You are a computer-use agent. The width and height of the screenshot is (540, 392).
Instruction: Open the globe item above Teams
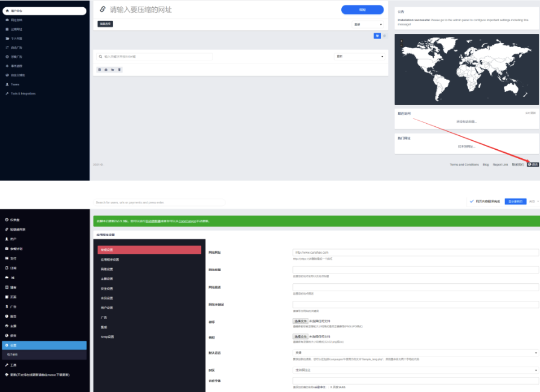[15, 75]
